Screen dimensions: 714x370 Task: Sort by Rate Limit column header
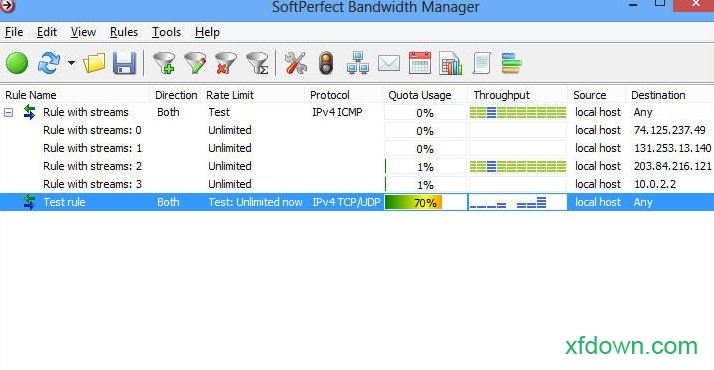click(x=253, y=95)
